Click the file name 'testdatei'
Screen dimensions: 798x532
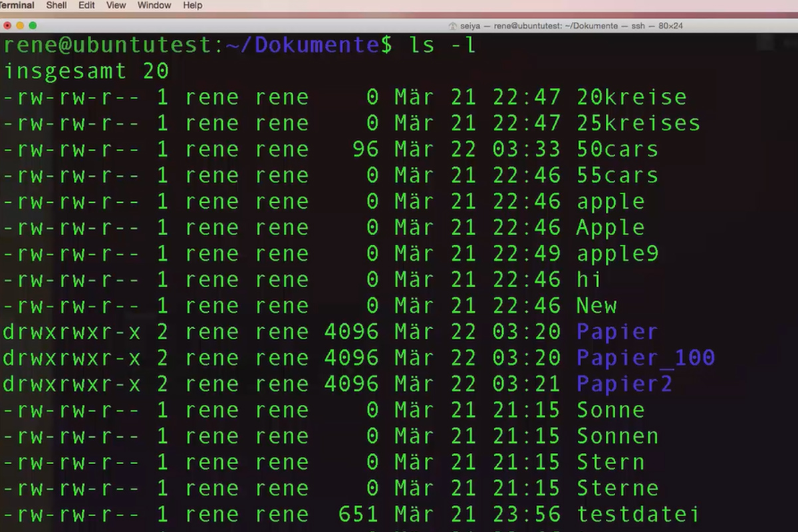pyautogui.click(x=638, y=515)
